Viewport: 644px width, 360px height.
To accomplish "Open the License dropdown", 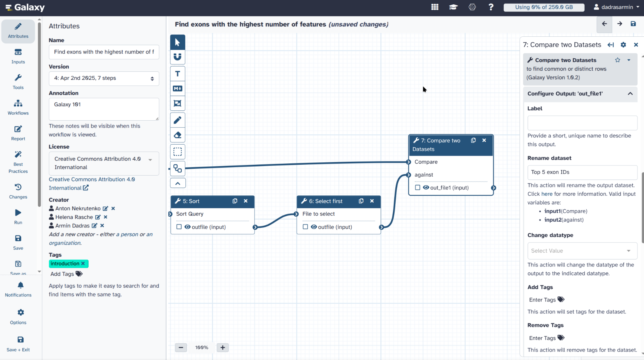I will 104,163.
